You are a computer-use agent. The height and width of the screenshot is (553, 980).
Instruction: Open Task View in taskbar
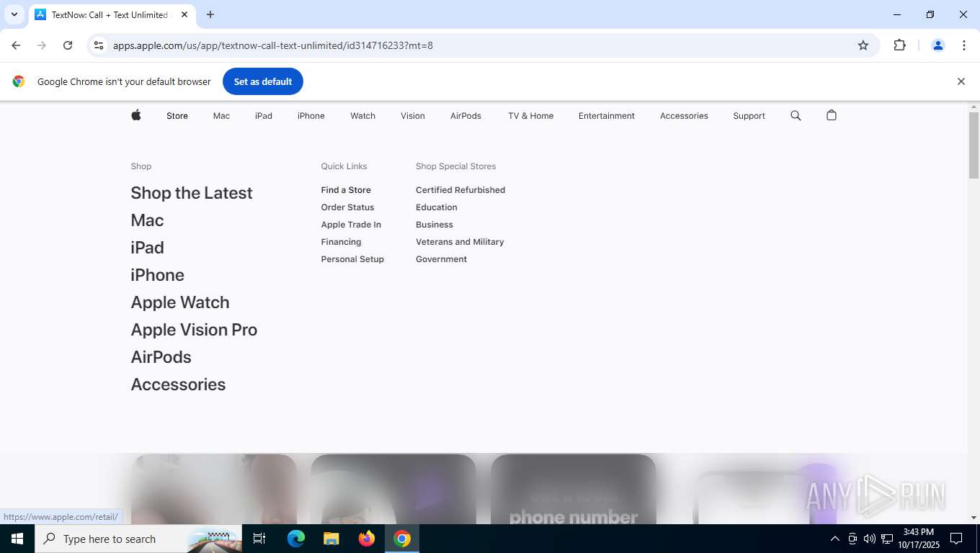259,539
